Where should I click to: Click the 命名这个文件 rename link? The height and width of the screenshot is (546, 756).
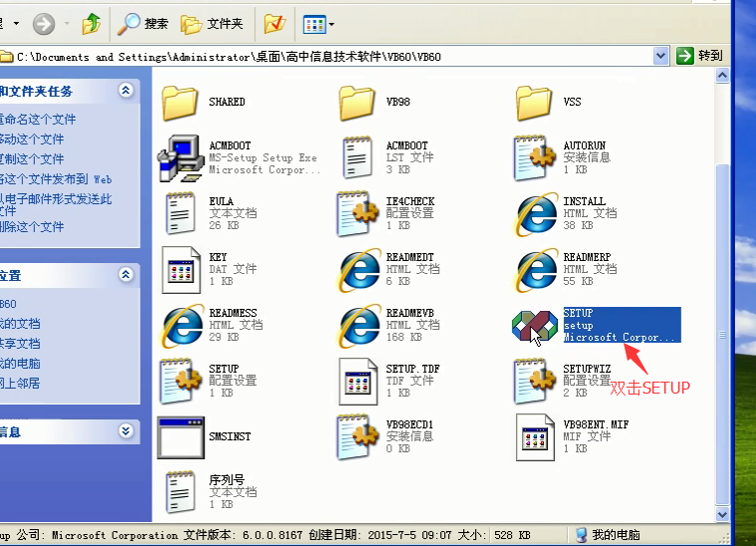(38, 120)
